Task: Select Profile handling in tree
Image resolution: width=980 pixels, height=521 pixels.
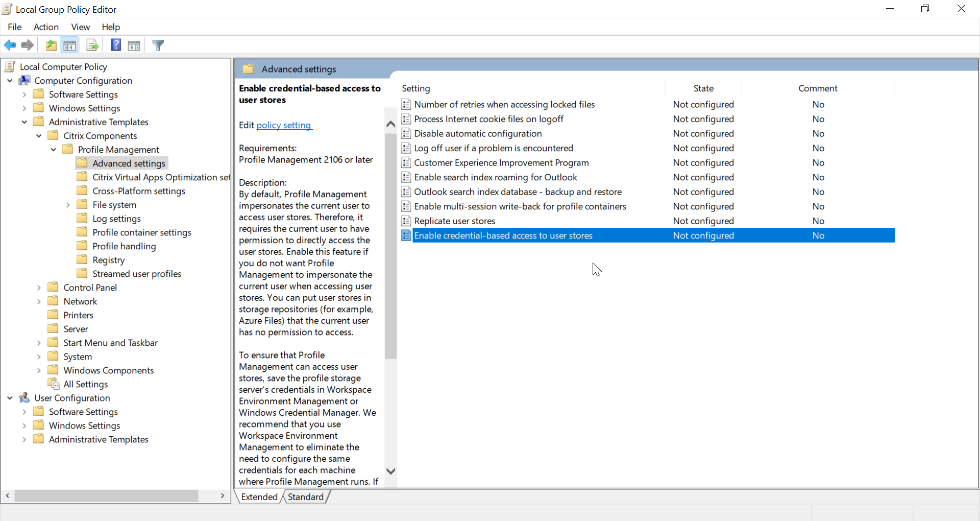Action: tap(124, 246)
